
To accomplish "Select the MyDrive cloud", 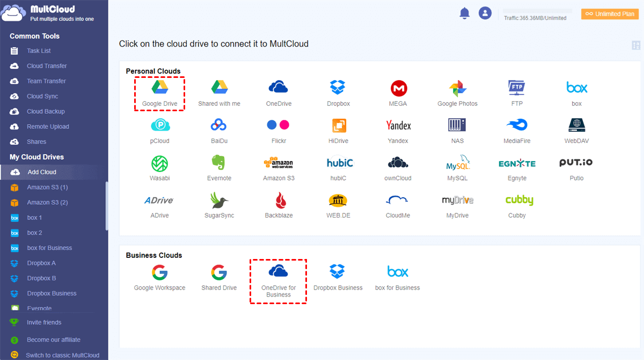I will 457,205.
